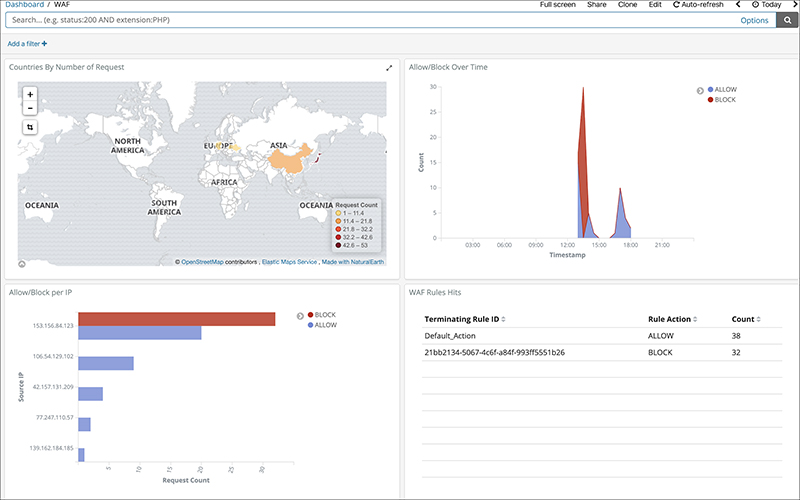Open the Share menu
The width and height of the screenshot is (800, 500).
point(596,5)
